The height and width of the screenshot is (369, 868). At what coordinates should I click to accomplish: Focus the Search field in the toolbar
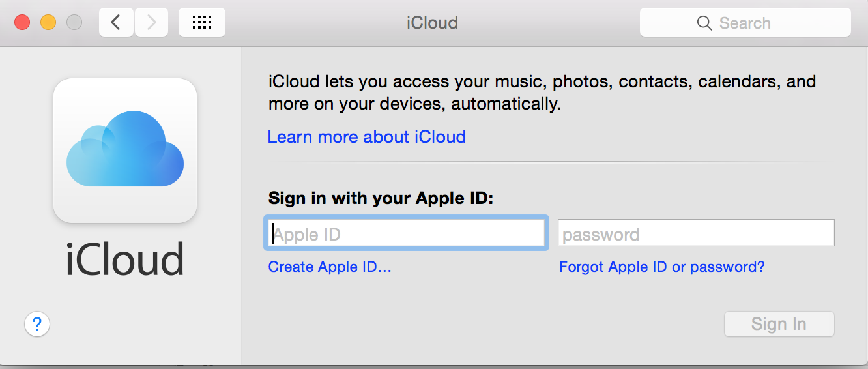[x=745, y=23]
